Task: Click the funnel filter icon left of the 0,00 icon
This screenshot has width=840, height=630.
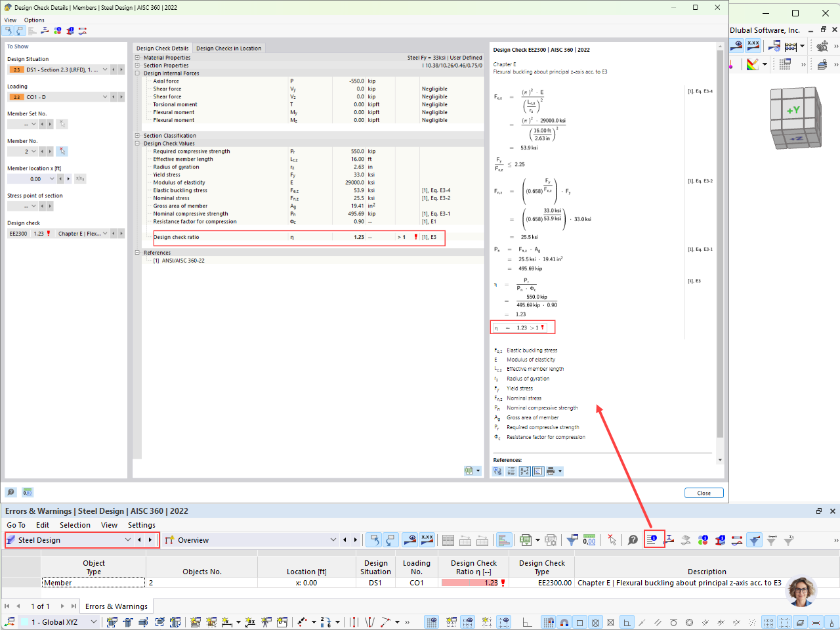Action: 572,540
